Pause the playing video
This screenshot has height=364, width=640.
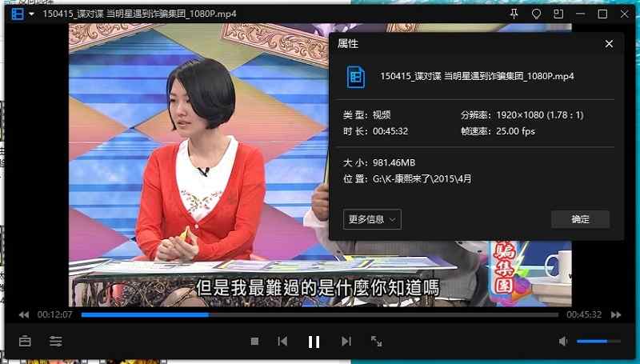(x=314, y=342)
